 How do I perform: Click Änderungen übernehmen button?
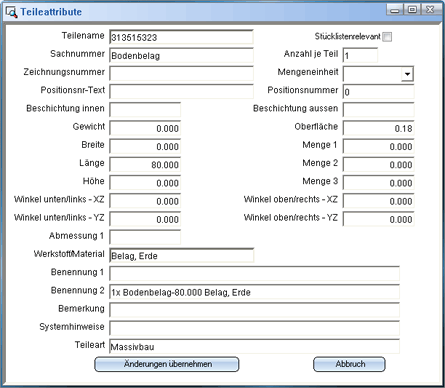pyautogui.click(x=167, y=364)
